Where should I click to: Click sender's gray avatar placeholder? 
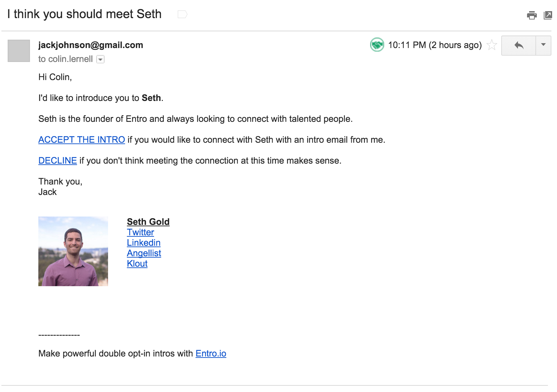pos(19,51)
